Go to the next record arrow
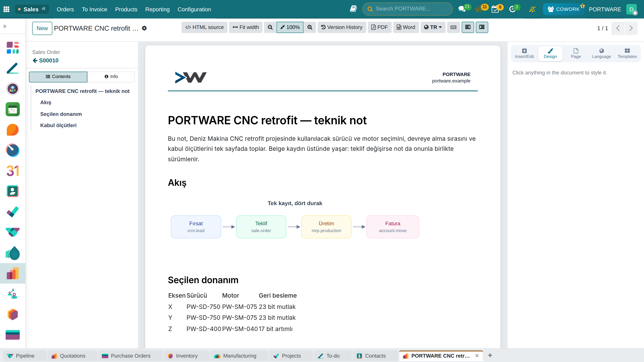Viewport: 644px width, 362px height. (631, 28)
